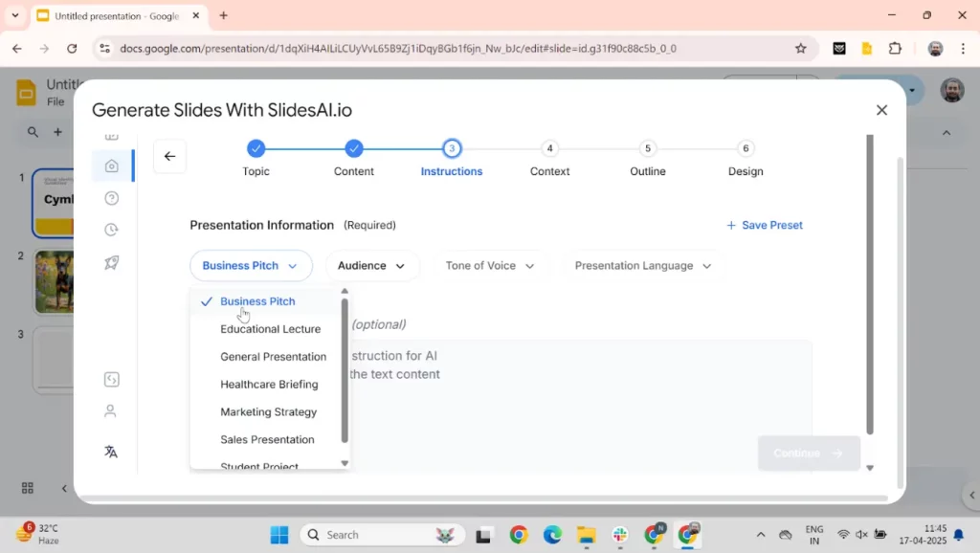Image resolution: width=980 pixels, height=553 pixels.
Task: Open the user account icon in sidebar
Action: point(111,411)
